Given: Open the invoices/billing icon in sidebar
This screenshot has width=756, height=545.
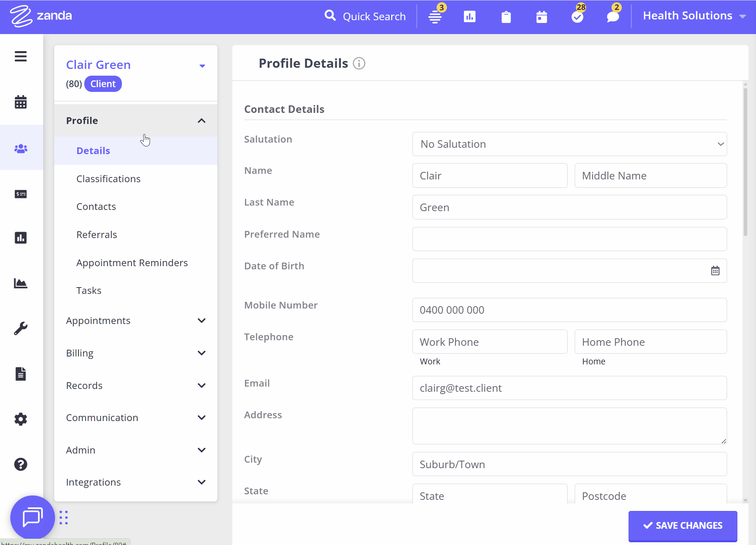Looking at the screenshot, I should [x=21, y=194].
